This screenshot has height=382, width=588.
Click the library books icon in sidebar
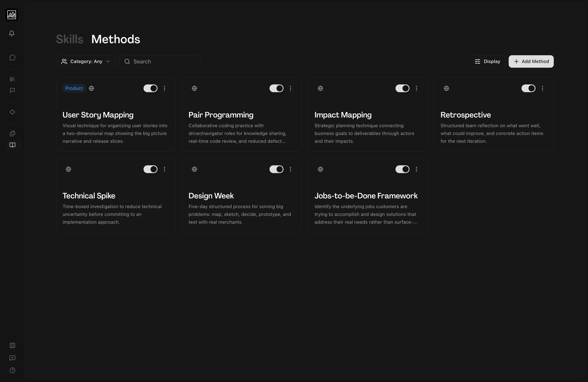12,79
